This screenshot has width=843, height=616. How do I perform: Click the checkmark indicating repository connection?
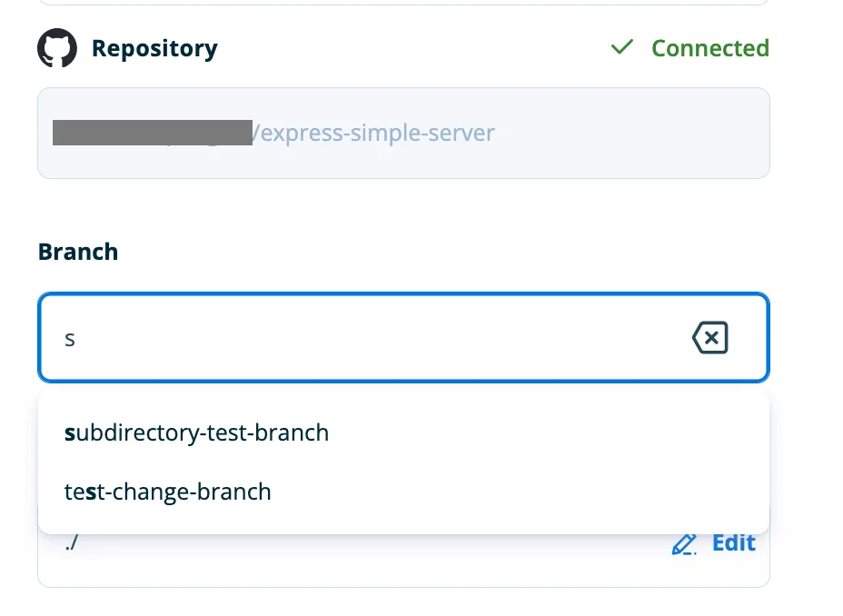622,46
